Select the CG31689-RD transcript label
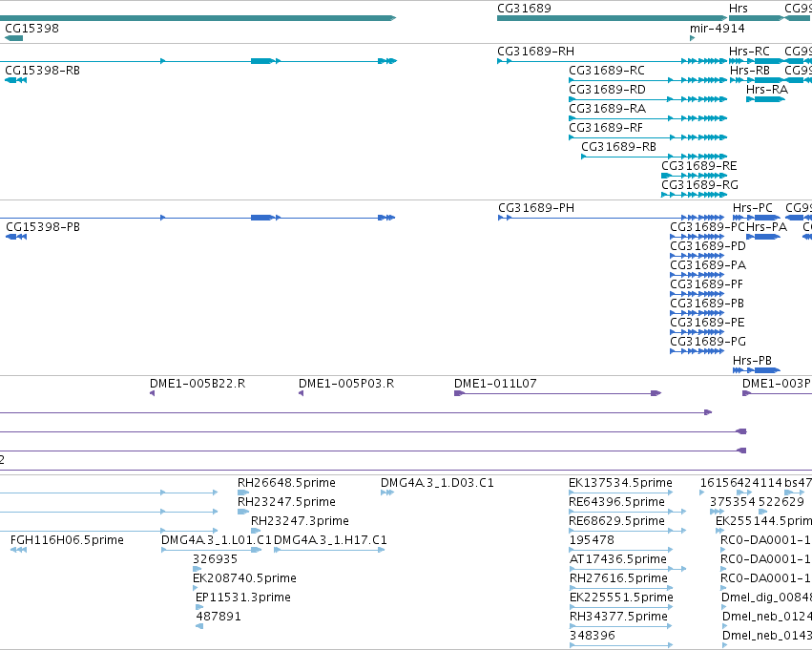This screenshot has height=650, width=812. (607, 90)
